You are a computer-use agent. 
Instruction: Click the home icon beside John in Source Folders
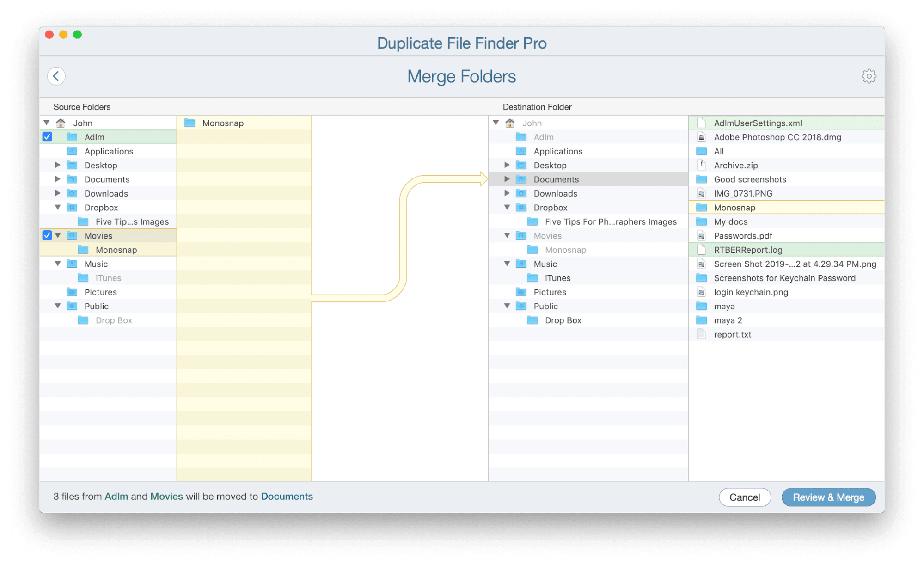61,123
